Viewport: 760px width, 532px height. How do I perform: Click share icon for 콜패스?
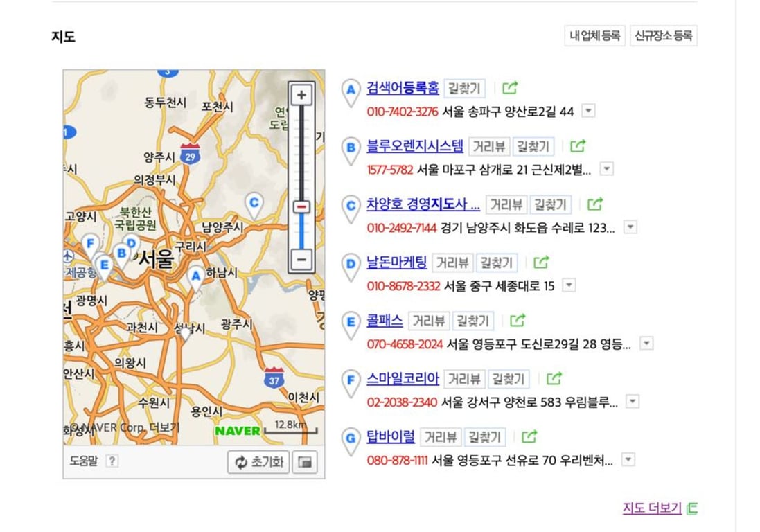(518, 320)
